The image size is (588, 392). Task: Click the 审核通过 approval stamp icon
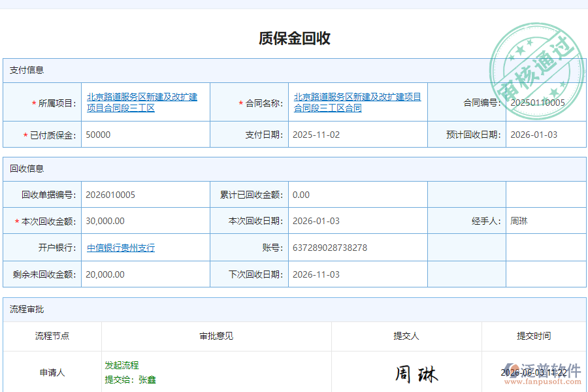point(536,67)
